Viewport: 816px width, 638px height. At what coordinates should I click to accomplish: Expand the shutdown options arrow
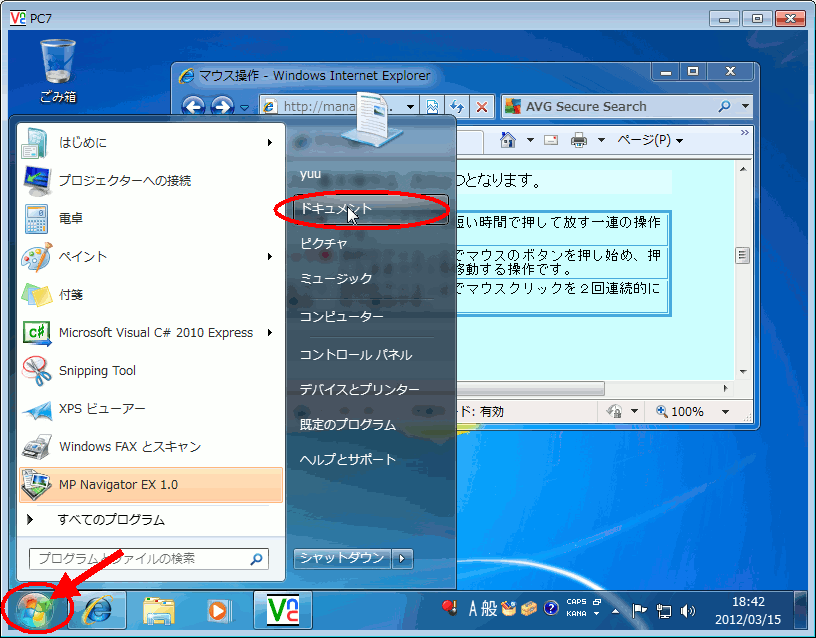402,561
